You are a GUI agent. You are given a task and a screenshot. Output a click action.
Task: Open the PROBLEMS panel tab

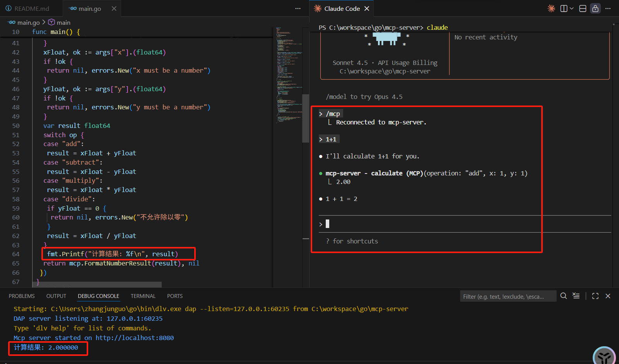click(x=22, y=296)
